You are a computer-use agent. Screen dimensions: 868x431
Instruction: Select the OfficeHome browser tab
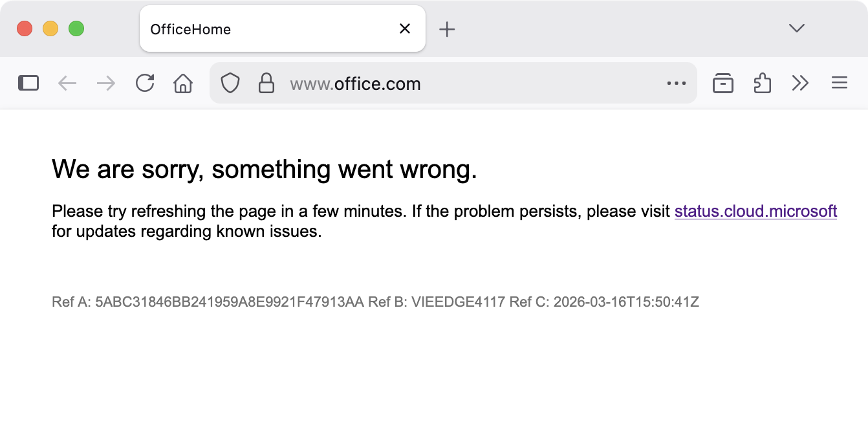tap(259, 28)
